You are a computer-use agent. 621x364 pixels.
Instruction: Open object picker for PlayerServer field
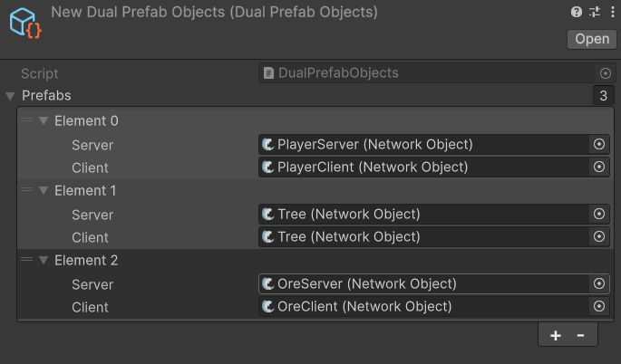coord(598,144)
